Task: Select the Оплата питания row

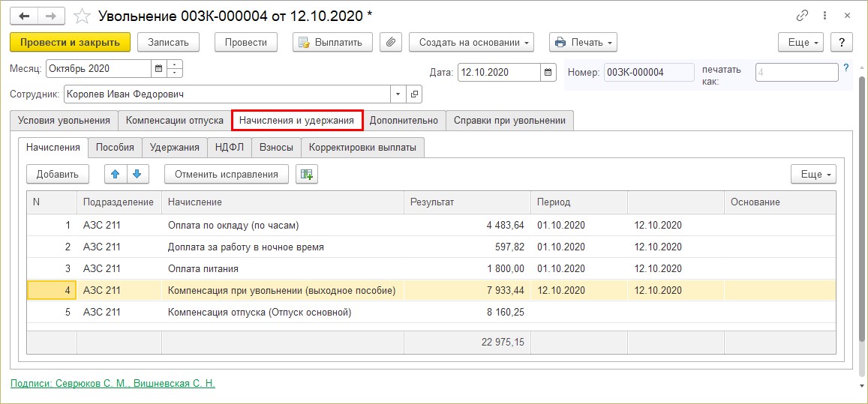Action: [431, 268]
